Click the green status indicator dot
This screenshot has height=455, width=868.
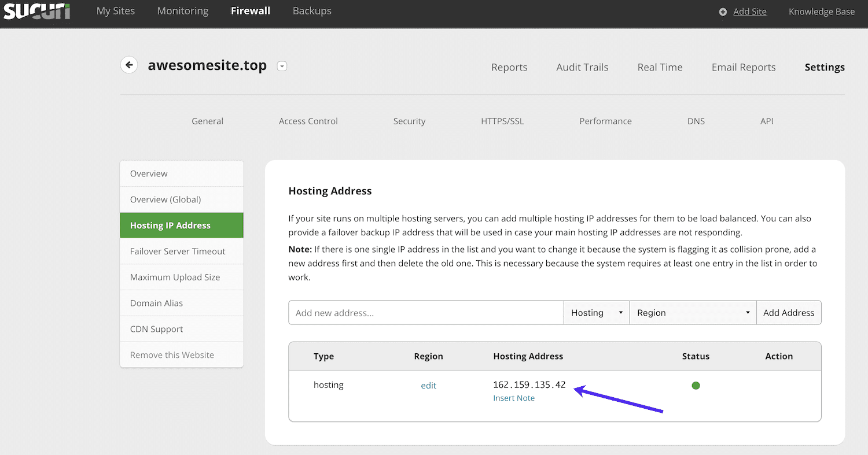pos(696,385)
